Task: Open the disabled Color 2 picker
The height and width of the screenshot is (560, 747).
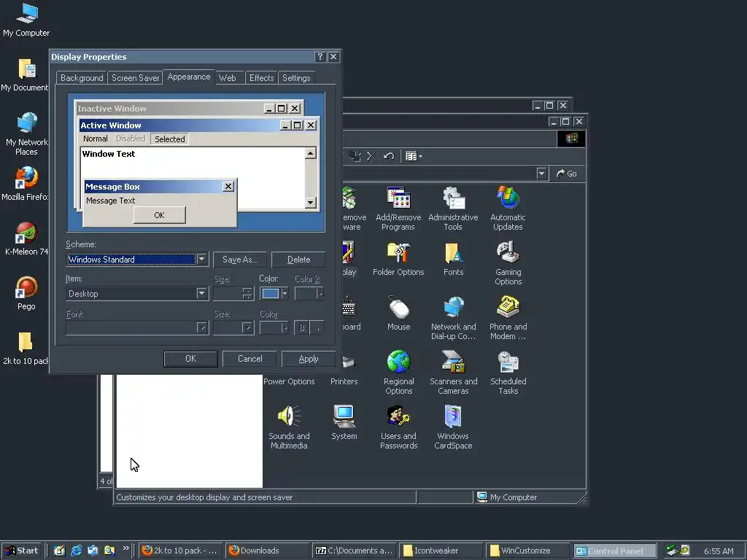Action: 309,293
